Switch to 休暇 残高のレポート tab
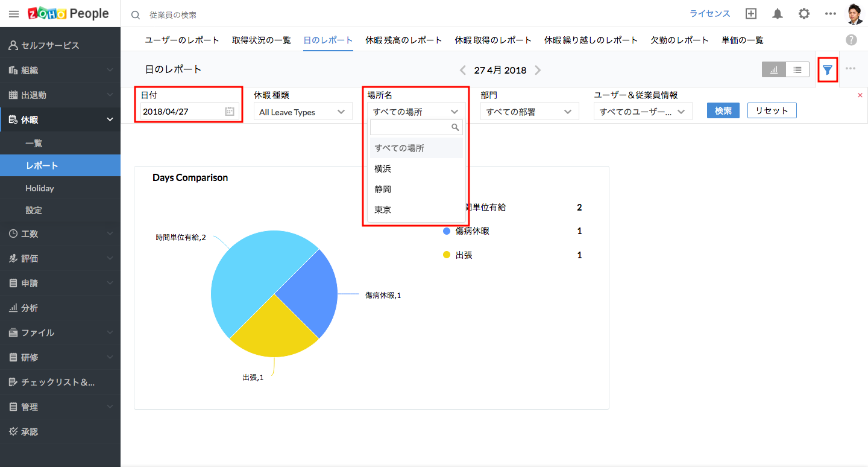 [404, 40]
